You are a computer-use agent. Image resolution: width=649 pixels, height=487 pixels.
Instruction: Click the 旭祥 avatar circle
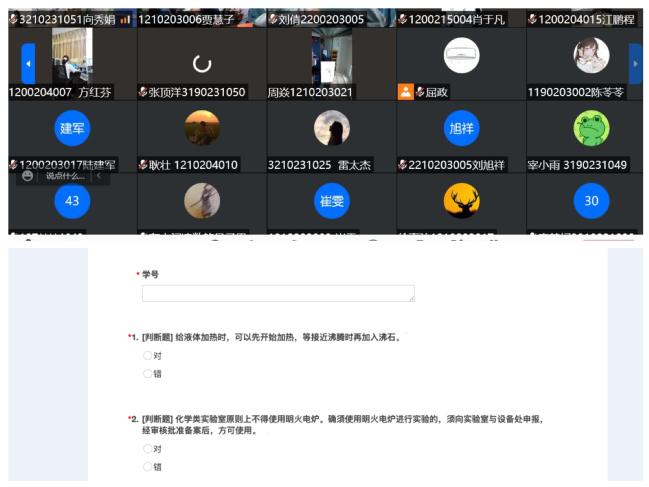click(x=461, y=128)
